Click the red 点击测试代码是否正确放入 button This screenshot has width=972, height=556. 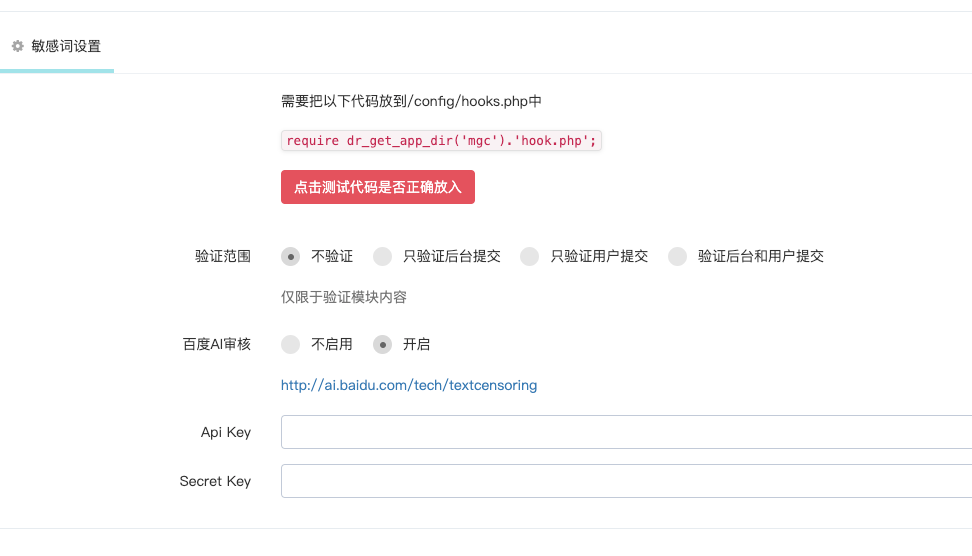click(x=378, y=187)
